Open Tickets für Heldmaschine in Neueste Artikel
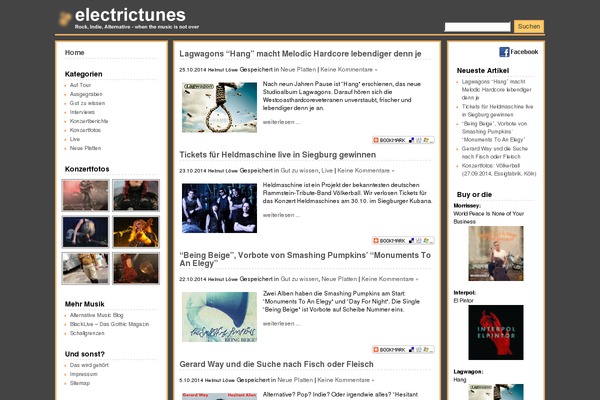Screen dimensions: 600x400 pyautogui.click(x=497, y=111)
